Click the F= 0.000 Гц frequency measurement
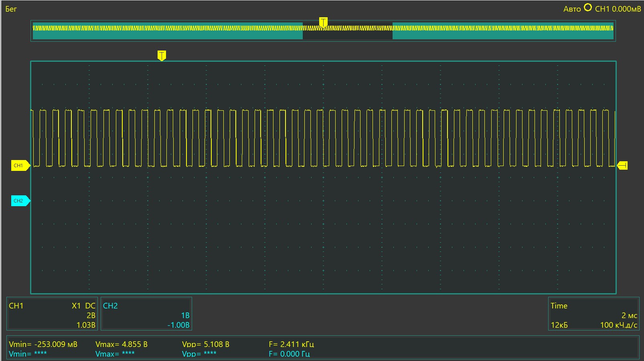Screen dimensions: 644x361 coord(290,354)
